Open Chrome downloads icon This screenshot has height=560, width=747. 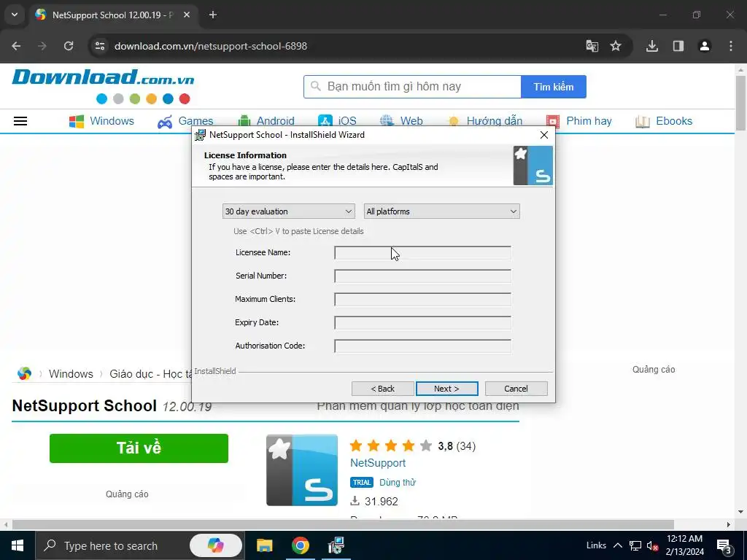click(652, 46)
